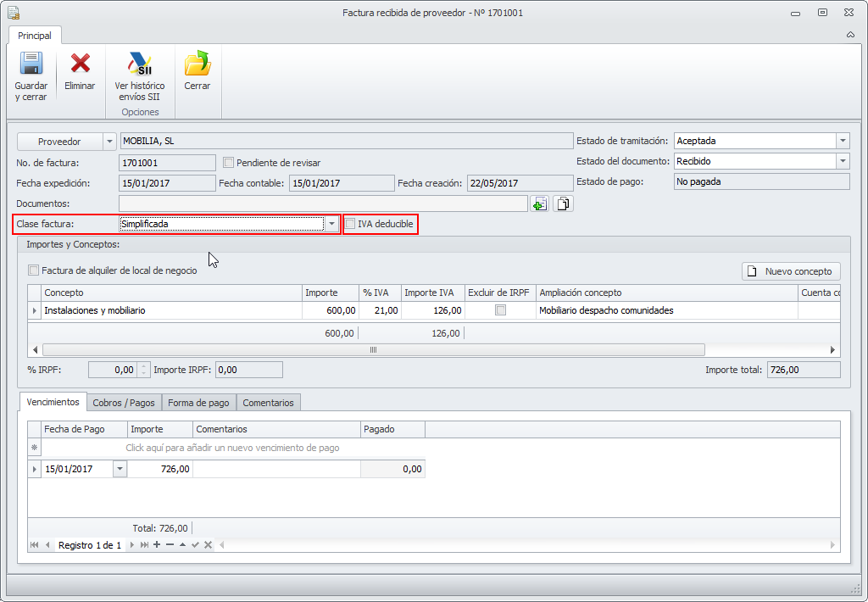Image resolution: width=868 pixels, height=602 pixels.
Task: Toggle the IVA deducible checkbox
Action: (350, 224)
